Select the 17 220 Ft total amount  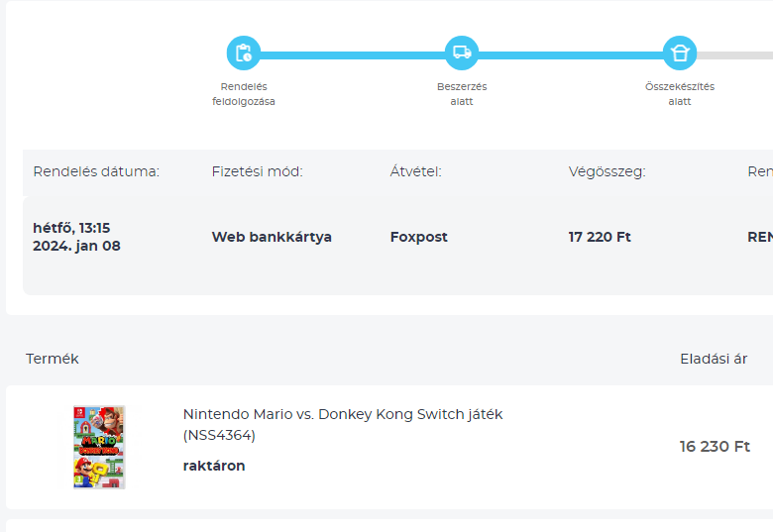point(600,237)
